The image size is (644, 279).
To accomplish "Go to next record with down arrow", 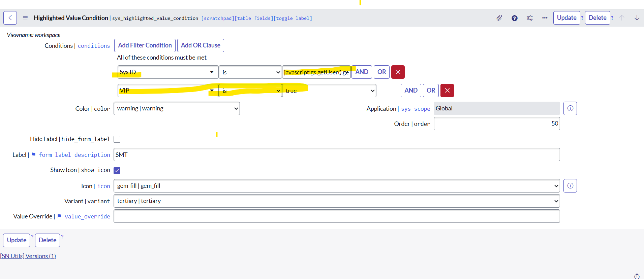I will point(637,18).
